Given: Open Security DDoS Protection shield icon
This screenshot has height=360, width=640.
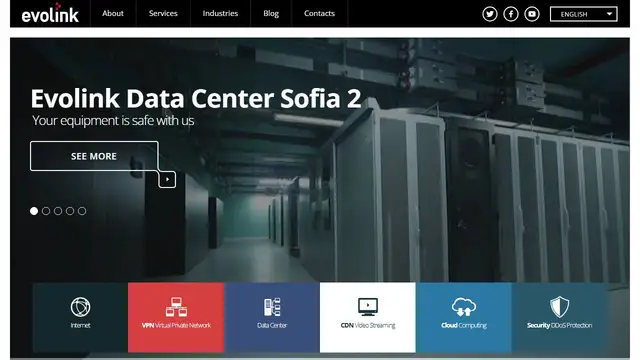Looking at the screenshot, I should point(560,307).
